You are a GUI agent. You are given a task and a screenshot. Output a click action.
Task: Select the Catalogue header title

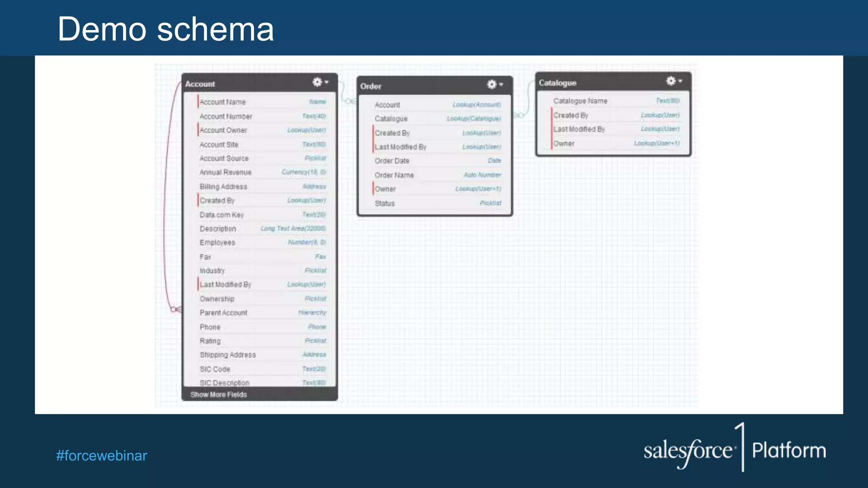(557, 83)
